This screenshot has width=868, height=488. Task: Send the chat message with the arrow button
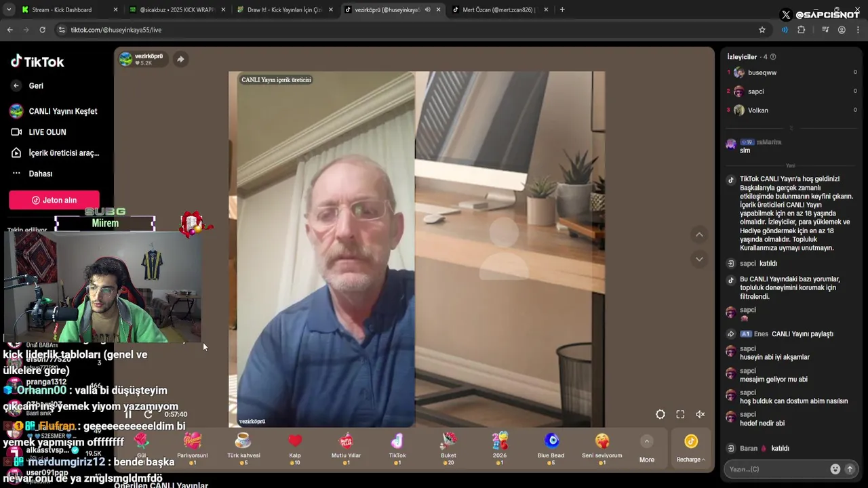pyautogui.click(x=849, y=469)
